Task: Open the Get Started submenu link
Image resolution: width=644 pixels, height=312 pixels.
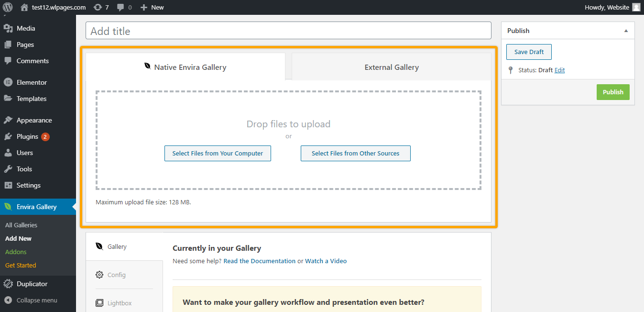Action: point(21,265)
